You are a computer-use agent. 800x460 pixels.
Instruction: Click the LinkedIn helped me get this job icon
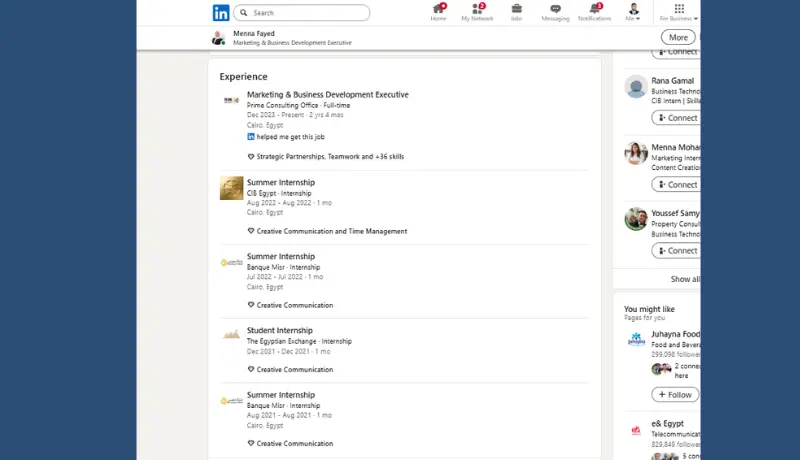pyautogui.click(x=251, y=137)
